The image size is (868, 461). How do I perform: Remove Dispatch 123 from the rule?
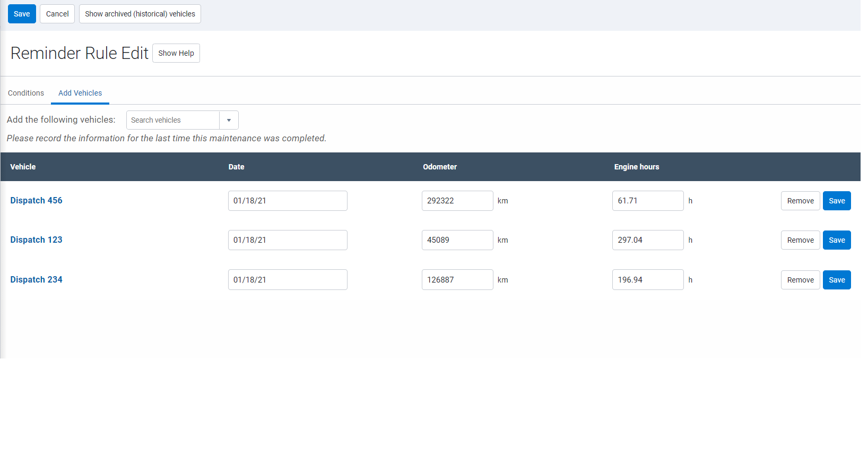click(x=800, y=240)
